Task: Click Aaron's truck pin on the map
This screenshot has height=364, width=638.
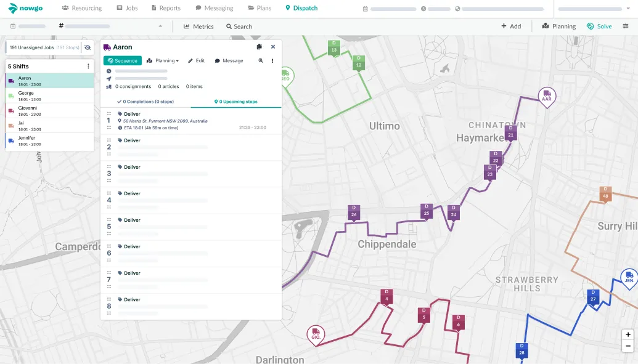Action: [x=547, y=97]
